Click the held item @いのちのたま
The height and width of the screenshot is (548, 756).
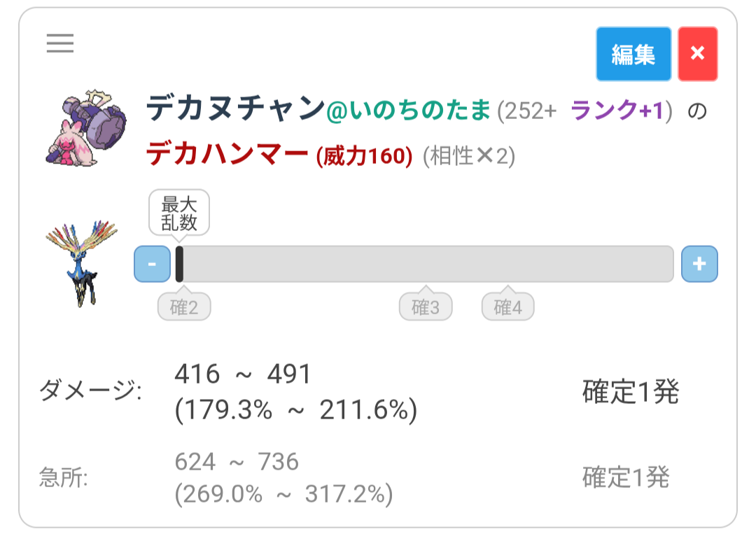(409, 111)
